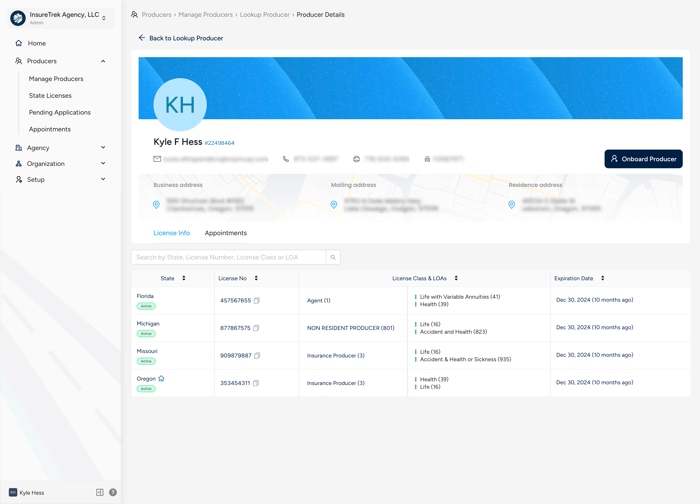Click the Agency building icon
700x504 pixels.
point(19,147)
